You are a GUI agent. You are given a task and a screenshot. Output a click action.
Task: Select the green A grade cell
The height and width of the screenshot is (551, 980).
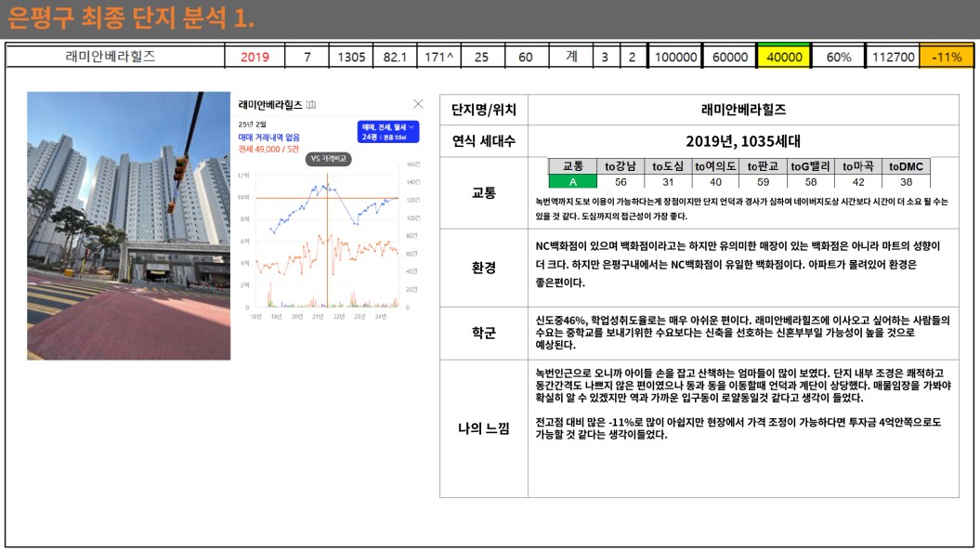tap(572, 182)
